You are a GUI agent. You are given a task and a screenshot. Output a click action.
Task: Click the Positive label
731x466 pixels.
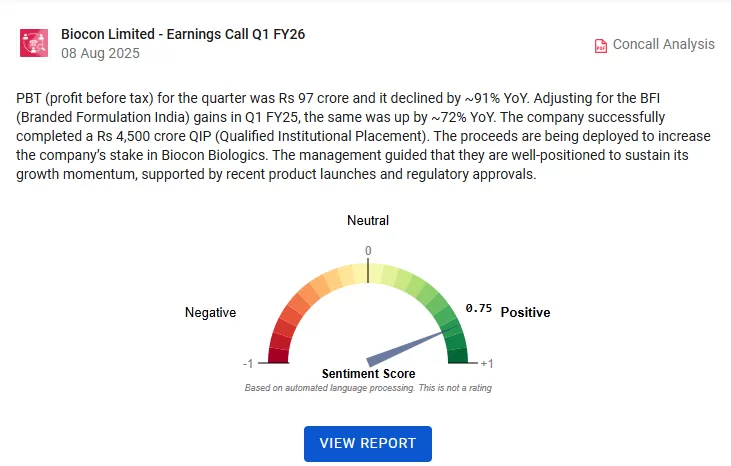coord(525,313)
